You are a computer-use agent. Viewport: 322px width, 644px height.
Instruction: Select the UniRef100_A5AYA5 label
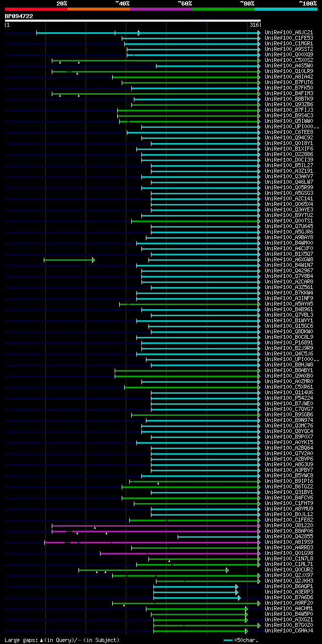point(289,304)
